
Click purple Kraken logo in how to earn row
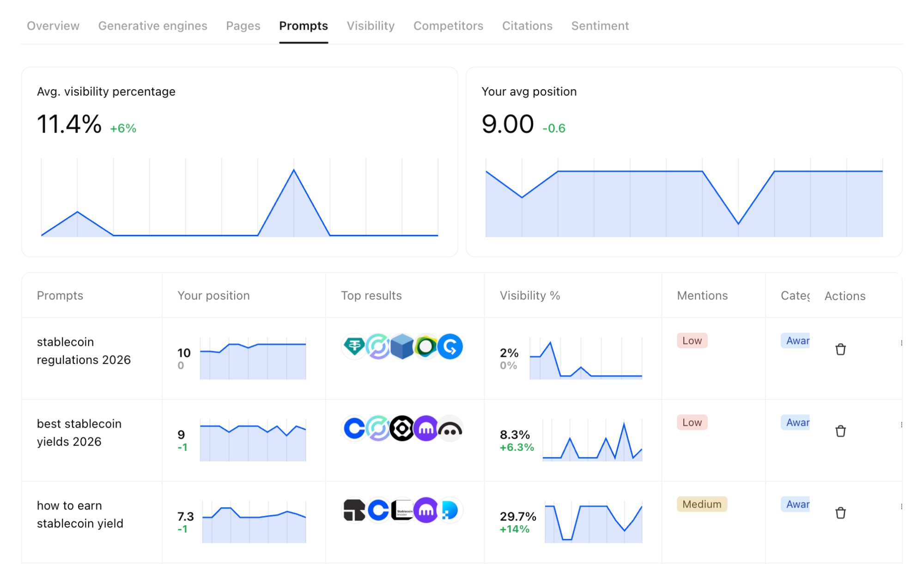[x=426, y=510]
